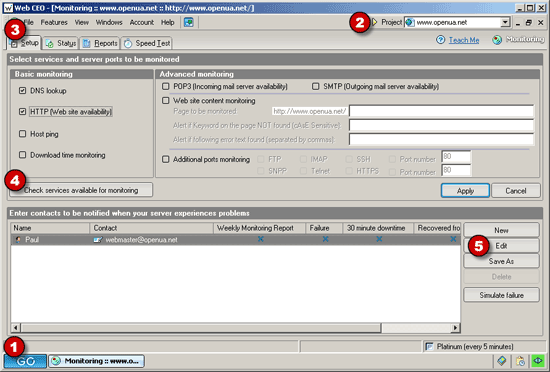Enable Host ping monitoring

(x=22, y=134)
